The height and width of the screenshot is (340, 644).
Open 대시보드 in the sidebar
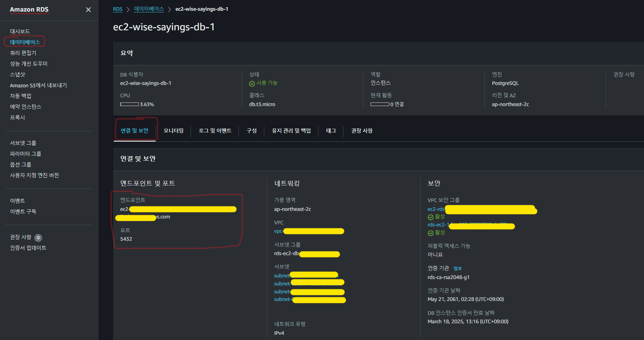tap(20, 31)
